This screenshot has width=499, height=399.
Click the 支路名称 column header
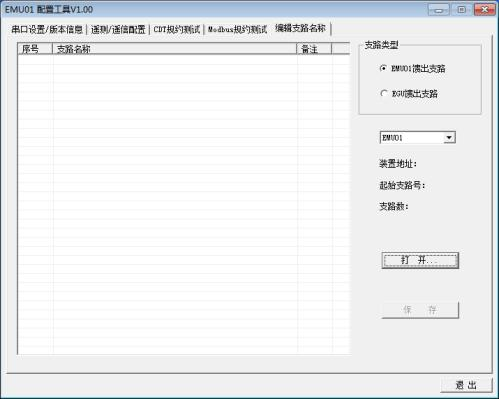(x=174, y=49)
